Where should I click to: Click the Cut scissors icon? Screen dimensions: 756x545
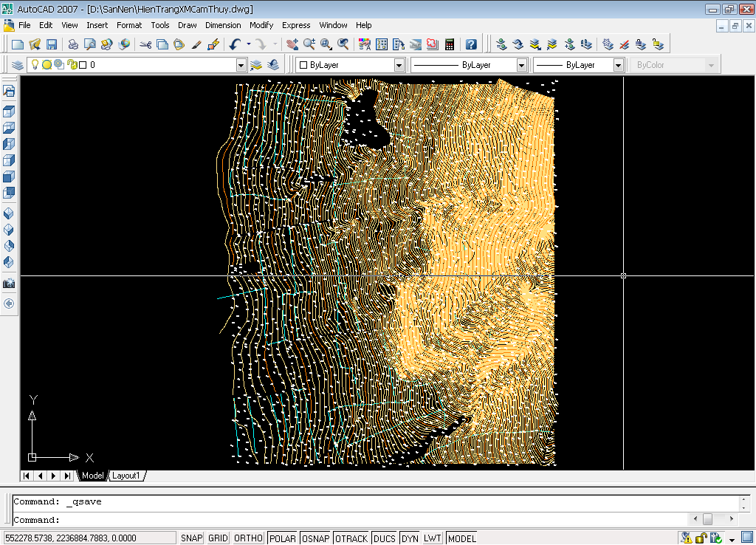(x=145, y=44)
